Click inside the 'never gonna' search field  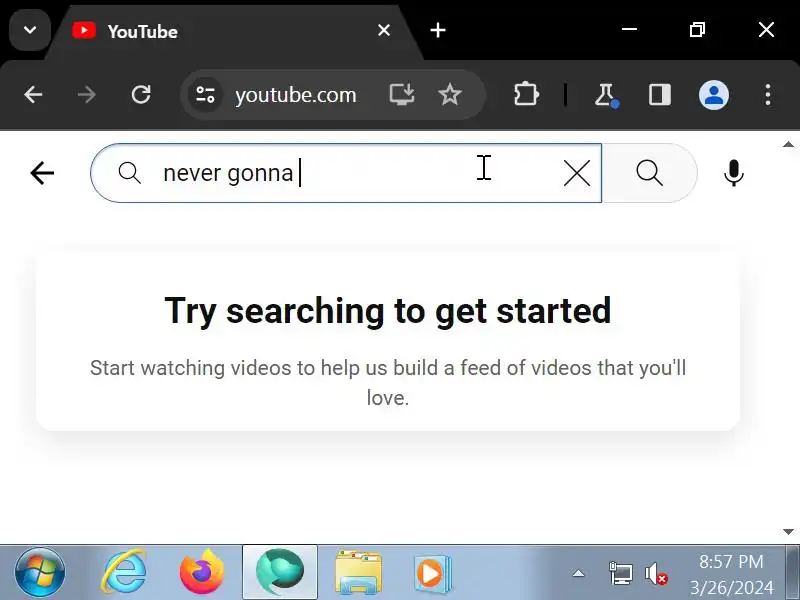point(346,173)
